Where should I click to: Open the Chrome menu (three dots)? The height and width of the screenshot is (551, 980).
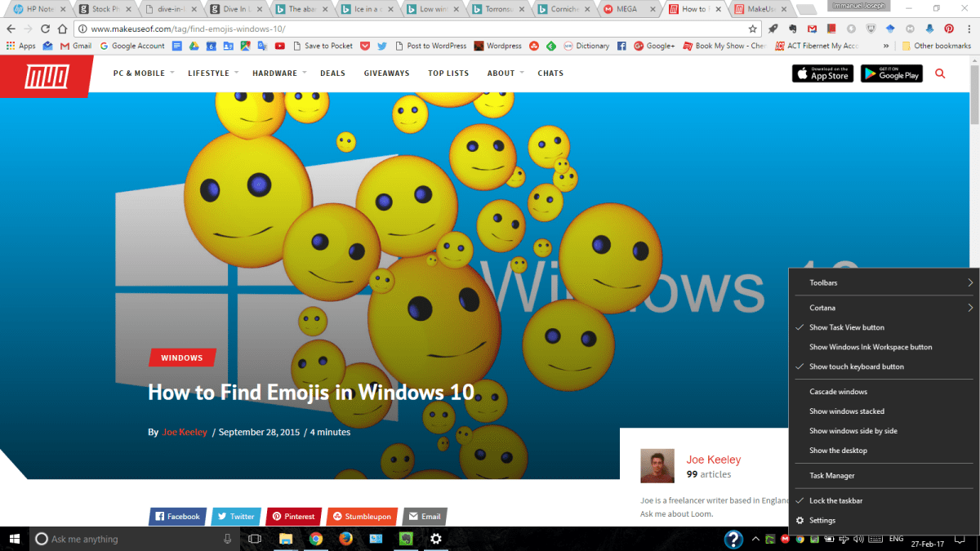click(969, 27)
